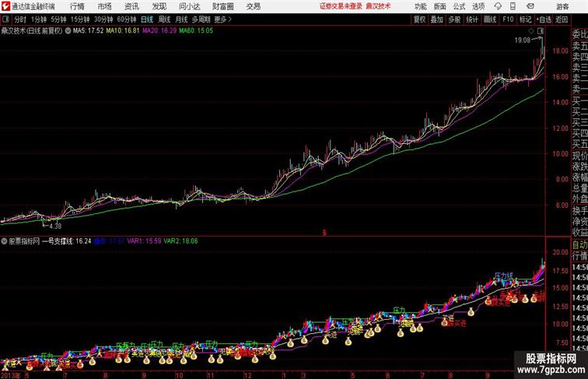Viewport: 588px width, 379px height.
Task: Switch to the 分时 chart period
Action: pos(20,19)
